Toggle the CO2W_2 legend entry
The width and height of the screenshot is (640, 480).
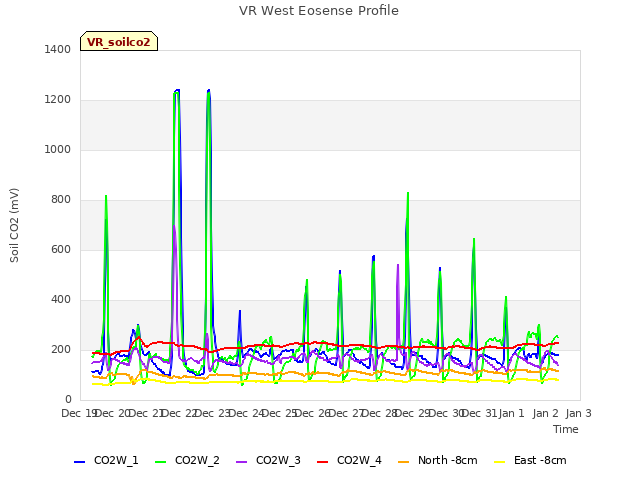coord(187,460)
